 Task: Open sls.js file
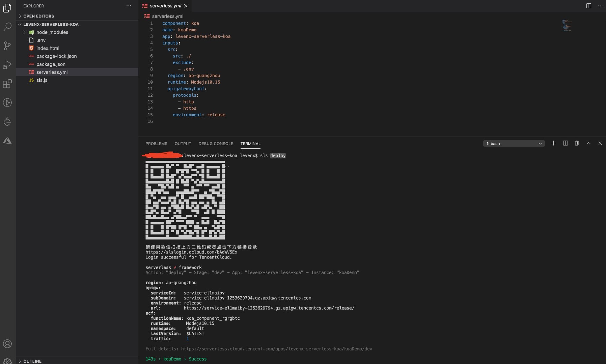77,80
